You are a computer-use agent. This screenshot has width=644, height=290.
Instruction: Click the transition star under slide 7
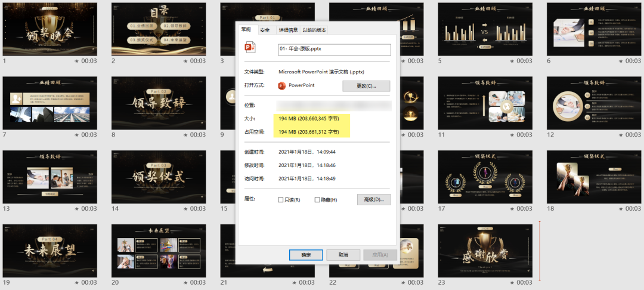[x=77, y=135]
